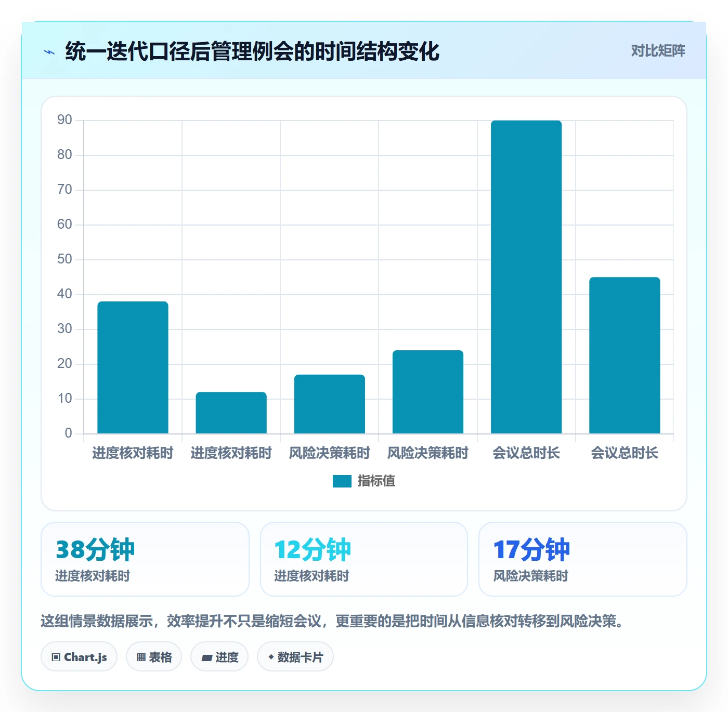Click the y-axis label 90
Viewport: 728px width, 712px height.
pyautogui.click(x=64, y=120)
